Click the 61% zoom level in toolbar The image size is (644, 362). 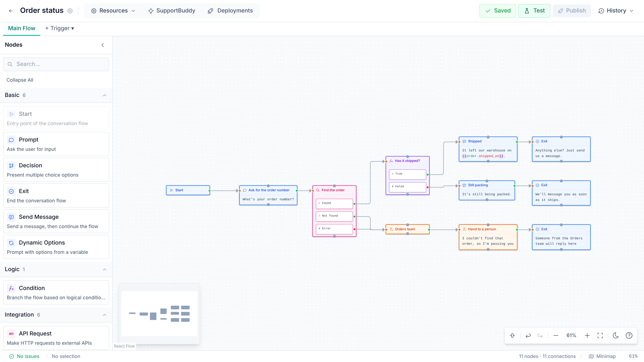coord(571,335)
